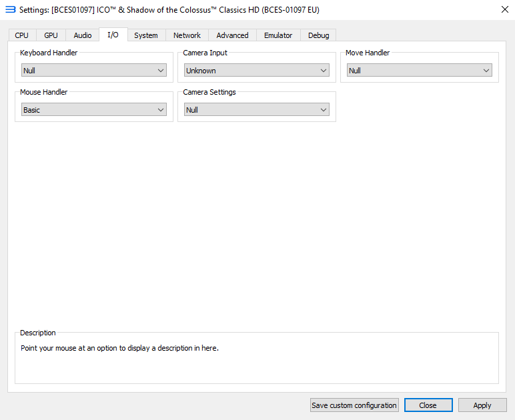This screenshot has height=420, width=515.
Task: Click Save custom configuration button
Action: 354,405
